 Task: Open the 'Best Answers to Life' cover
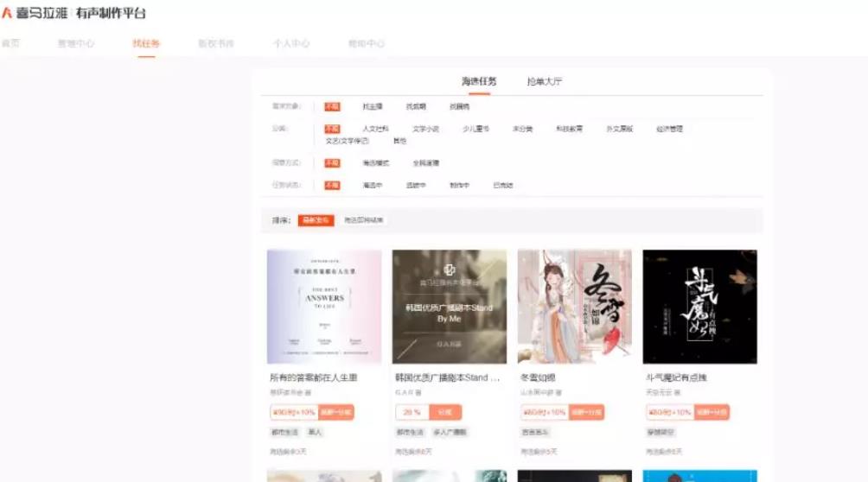[x=324, y=307]
